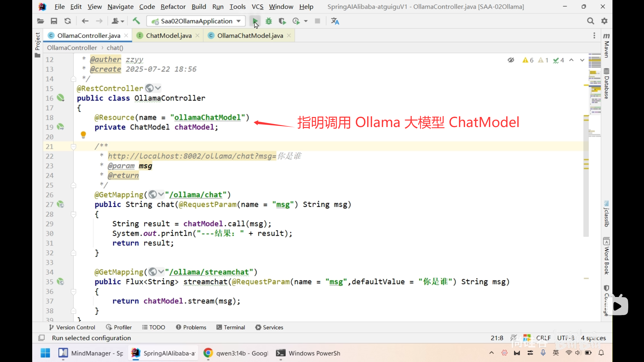This screenshot has height=362, width=644.
Task: Click the Synchronize reload icon
Action: [68, 21]
